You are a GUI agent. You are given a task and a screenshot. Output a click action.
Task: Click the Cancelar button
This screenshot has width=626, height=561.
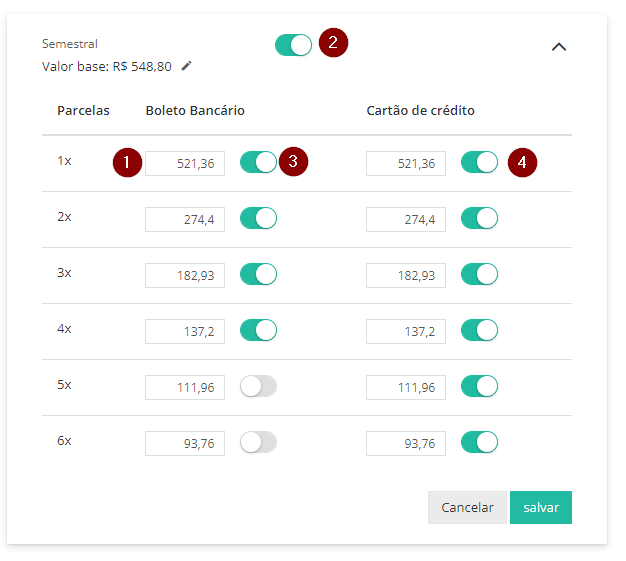point(467,507)
